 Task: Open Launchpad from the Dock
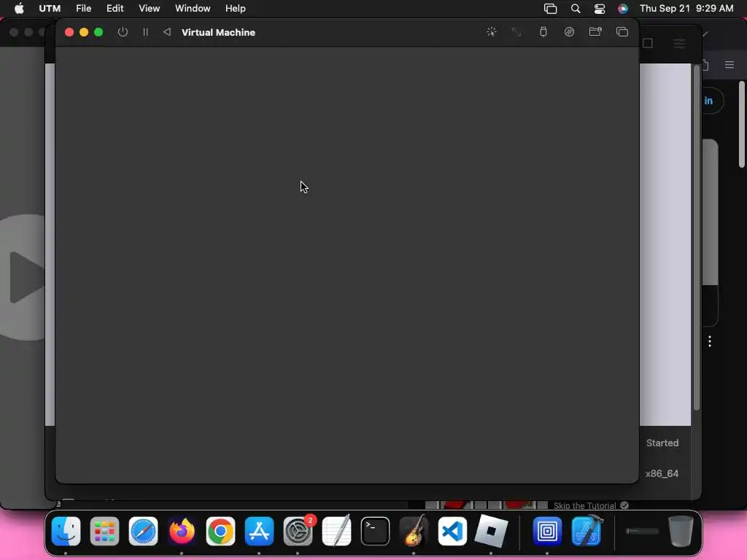(x=104, y=531)
